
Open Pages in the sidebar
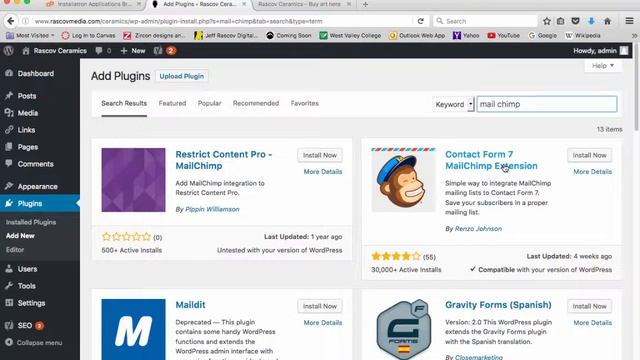tap(28, 147)
